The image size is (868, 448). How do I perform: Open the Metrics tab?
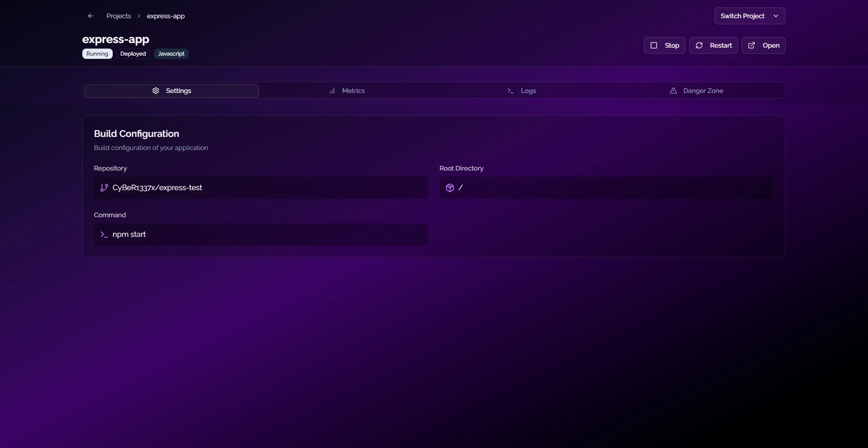tap(347, 91)
